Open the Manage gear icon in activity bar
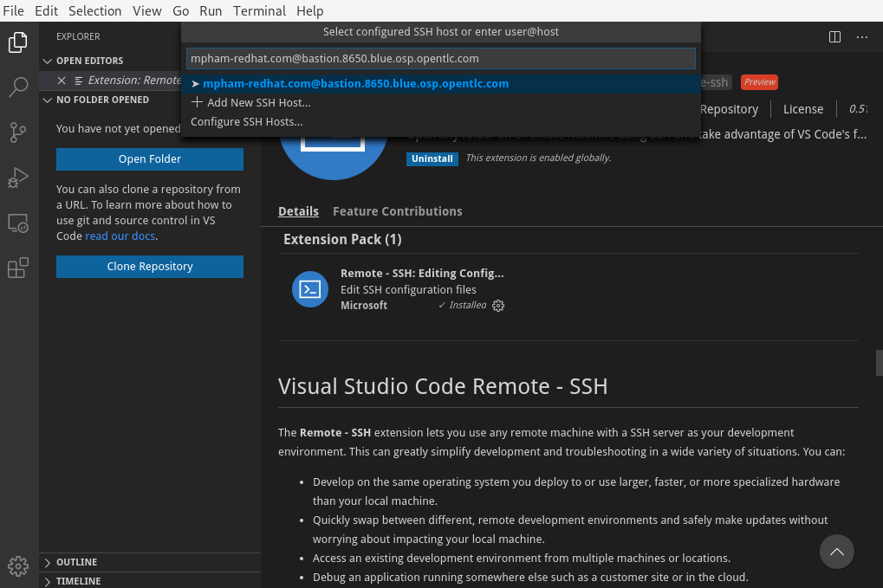883x588 pixels. click(x=18, y=566)
